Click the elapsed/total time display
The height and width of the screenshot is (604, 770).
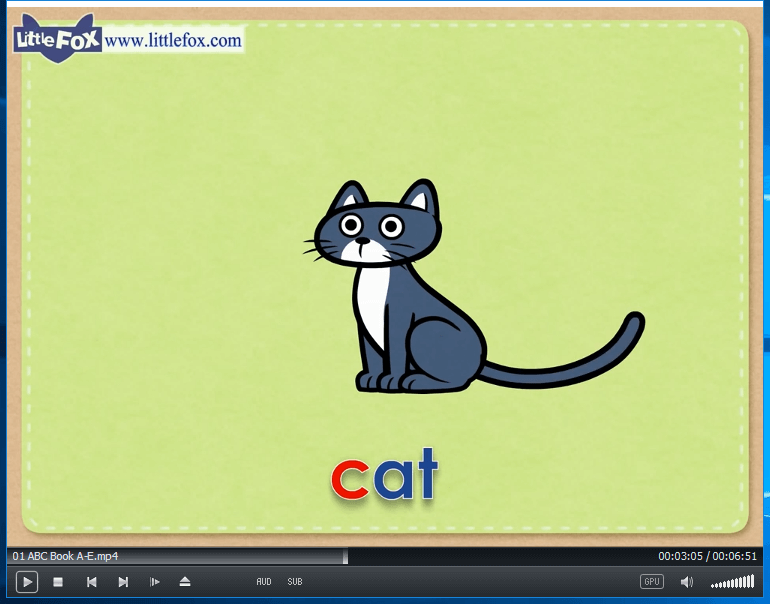[x=707, y=556]
